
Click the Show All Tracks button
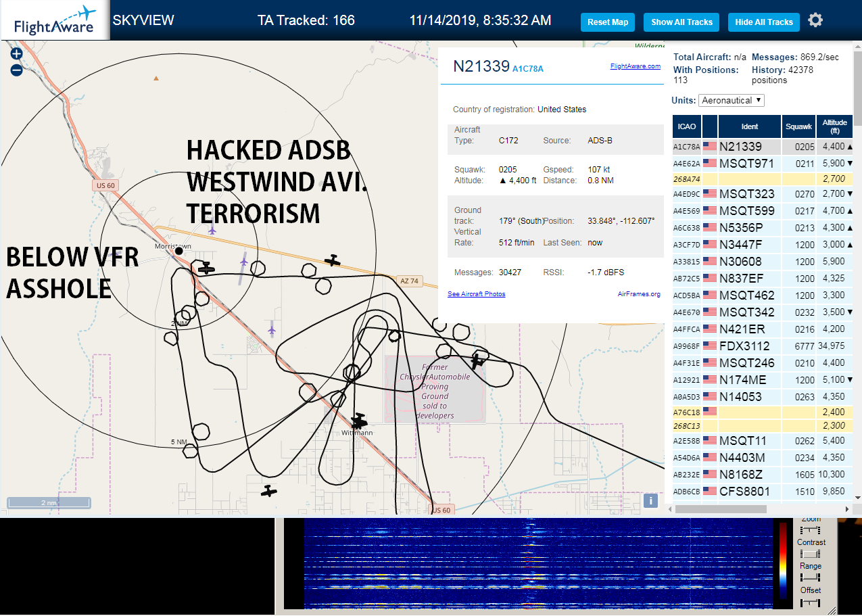(681, 22)
